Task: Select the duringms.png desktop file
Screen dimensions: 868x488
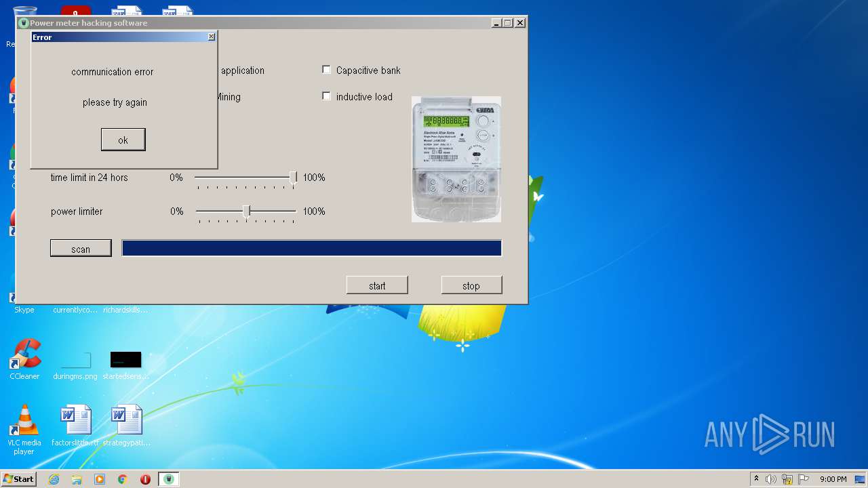Action: (75, 365)
